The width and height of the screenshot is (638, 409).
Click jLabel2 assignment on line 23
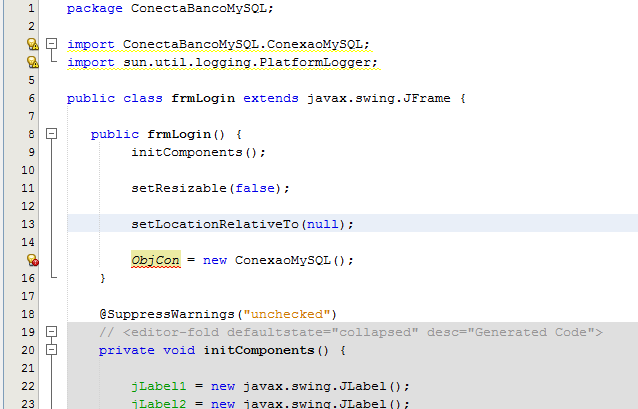coord(270,403)
